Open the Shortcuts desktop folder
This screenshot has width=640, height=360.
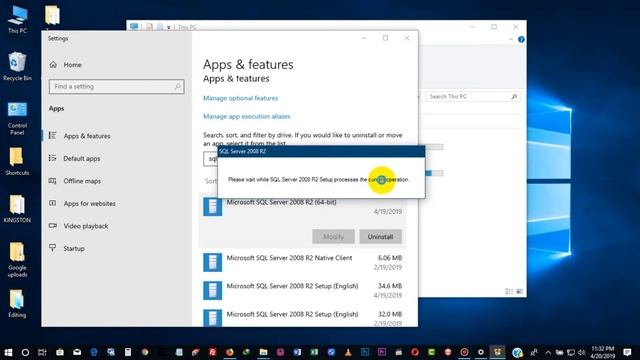point(17,161)
